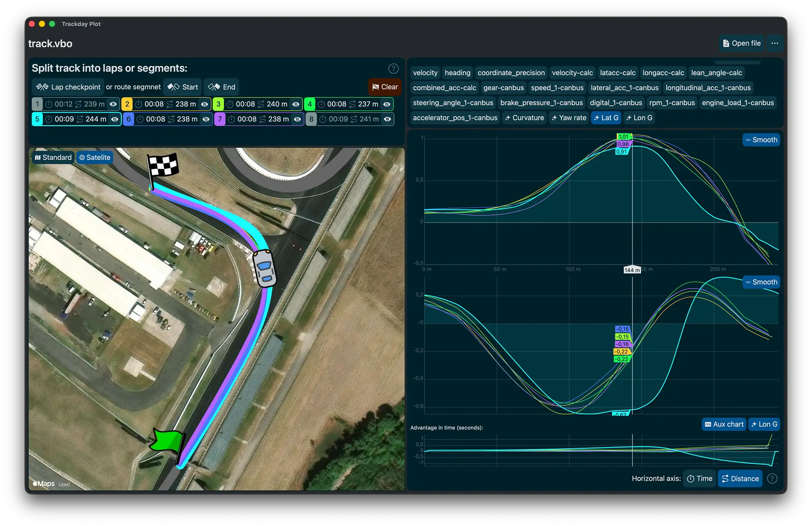Select the digital_1-canbus channel
812x527 pixels.
(616, 103)
